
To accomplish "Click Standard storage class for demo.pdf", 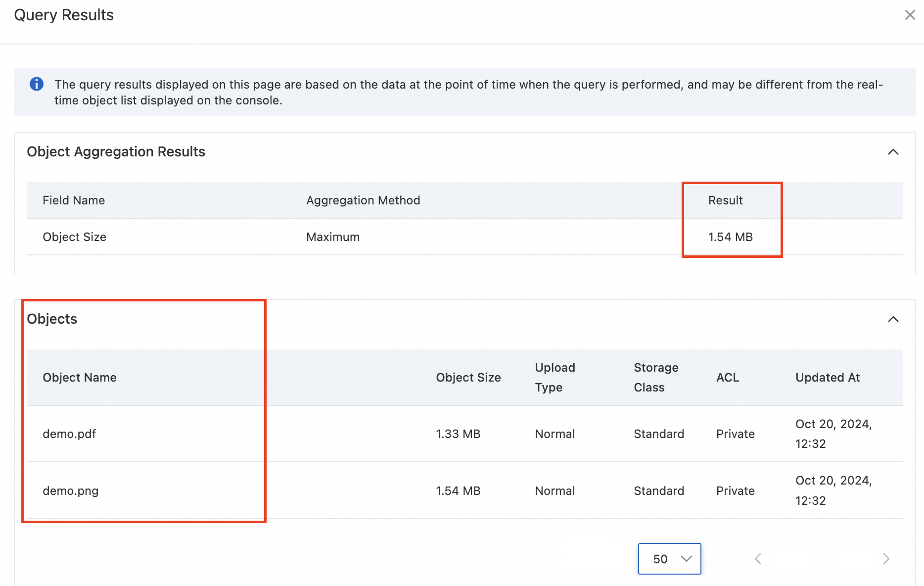I will pos(659,434).
